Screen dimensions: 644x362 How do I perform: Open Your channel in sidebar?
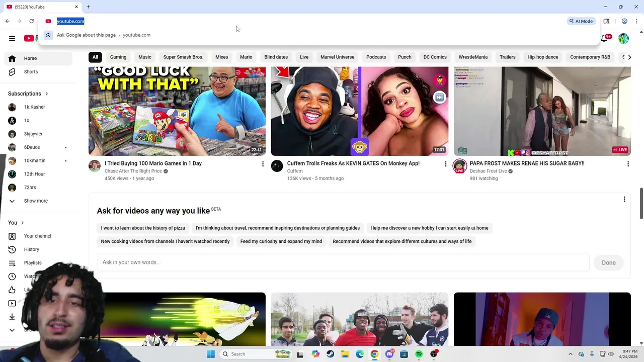coord(37,236)
